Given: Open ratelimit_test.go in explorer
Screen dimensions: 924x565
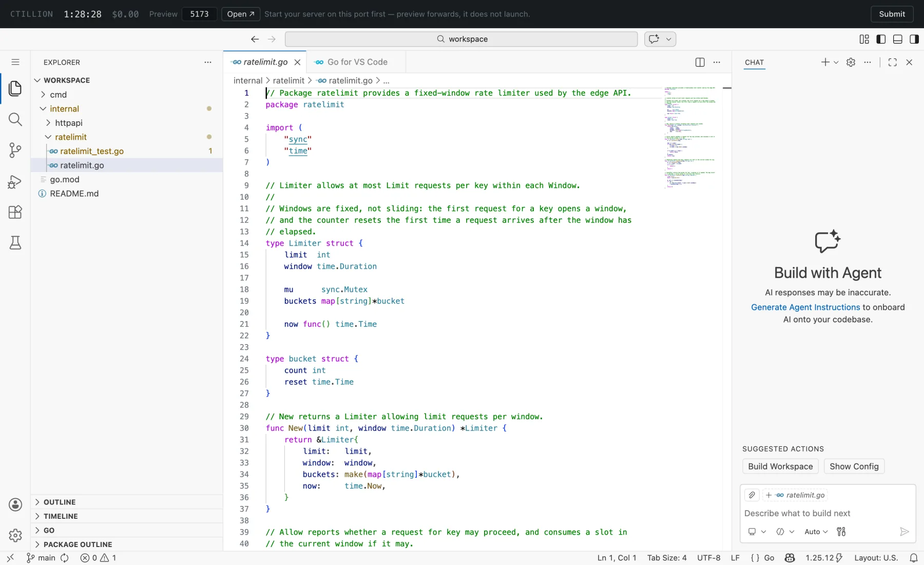Looking at the screenshot, I should [127, 151].
